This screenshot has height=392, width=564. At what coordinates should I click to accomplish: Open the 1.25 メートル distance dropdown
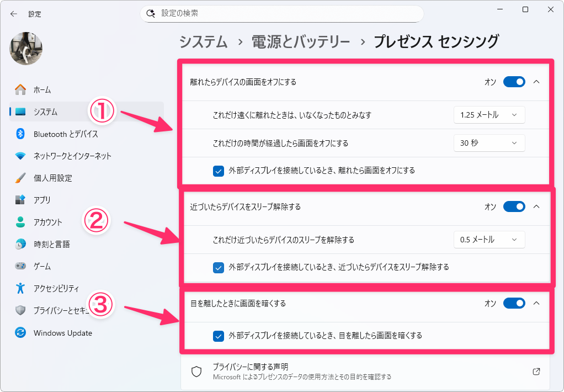(x=489, y=115)
